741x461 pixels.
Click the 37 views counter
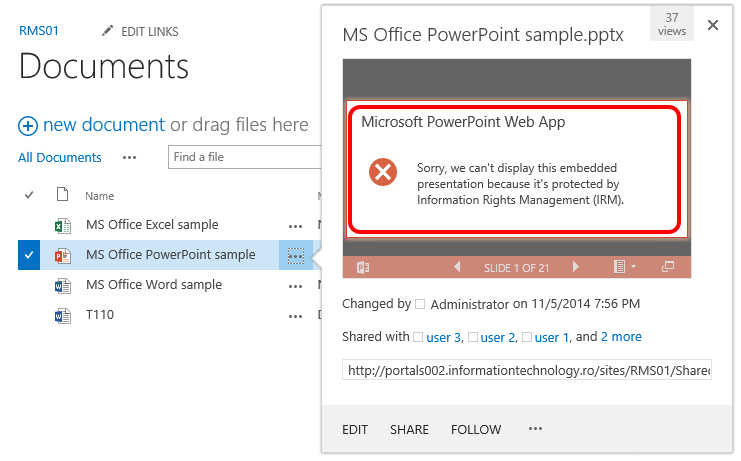coord(672,25)
